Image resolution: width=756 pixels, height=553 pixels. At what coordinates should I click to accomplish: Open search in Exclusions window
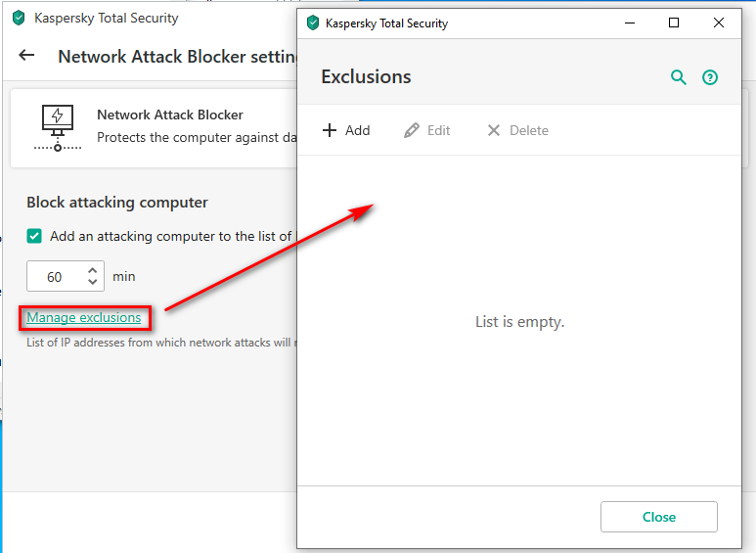pyautogui.click(x=679, y=77)
